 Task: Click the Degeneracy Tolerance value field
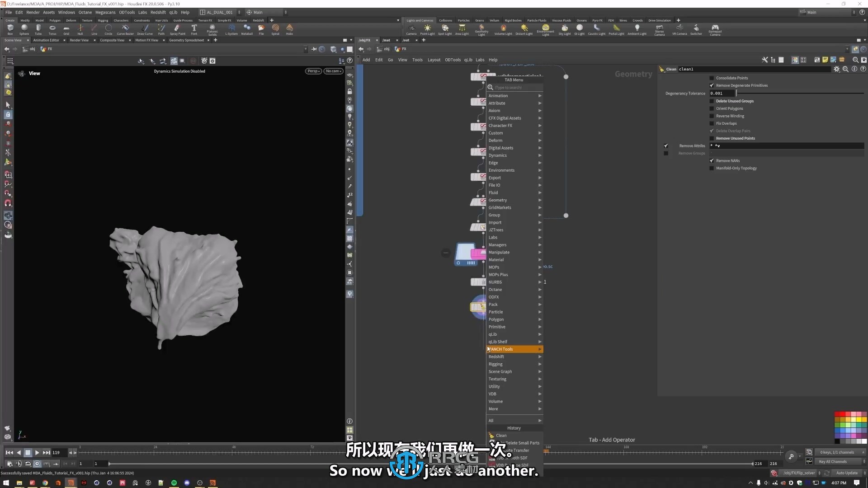722,94
